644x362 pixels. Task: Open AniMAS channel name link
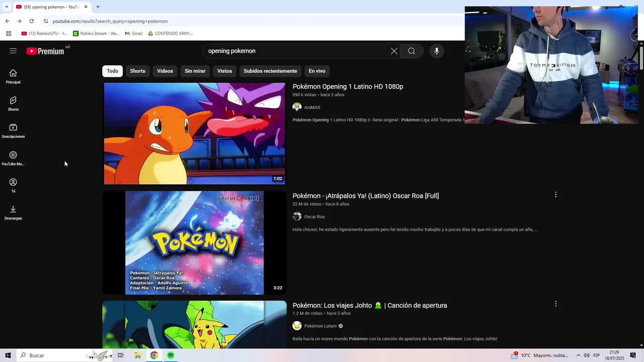point(312,107)
